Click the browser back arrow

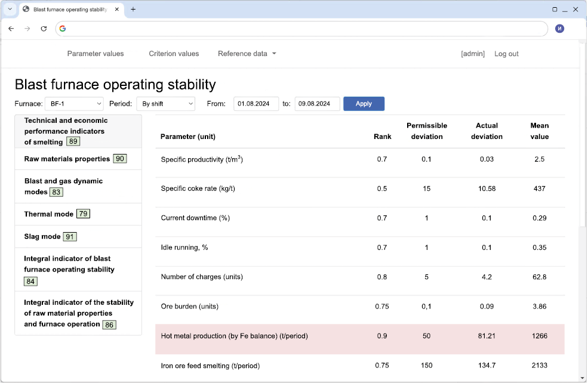click(11, 29)
